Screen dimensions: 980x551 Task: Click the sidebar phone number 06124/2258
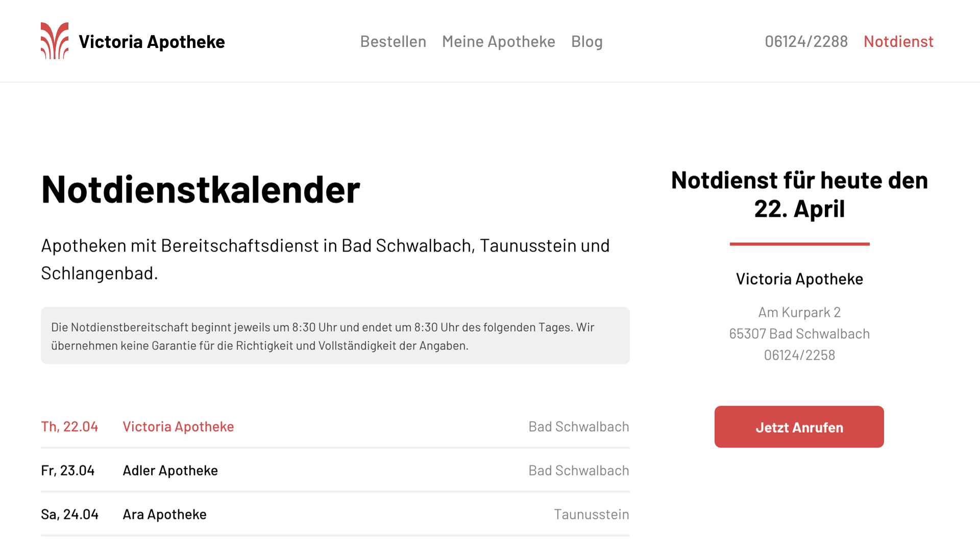point(799,355)
